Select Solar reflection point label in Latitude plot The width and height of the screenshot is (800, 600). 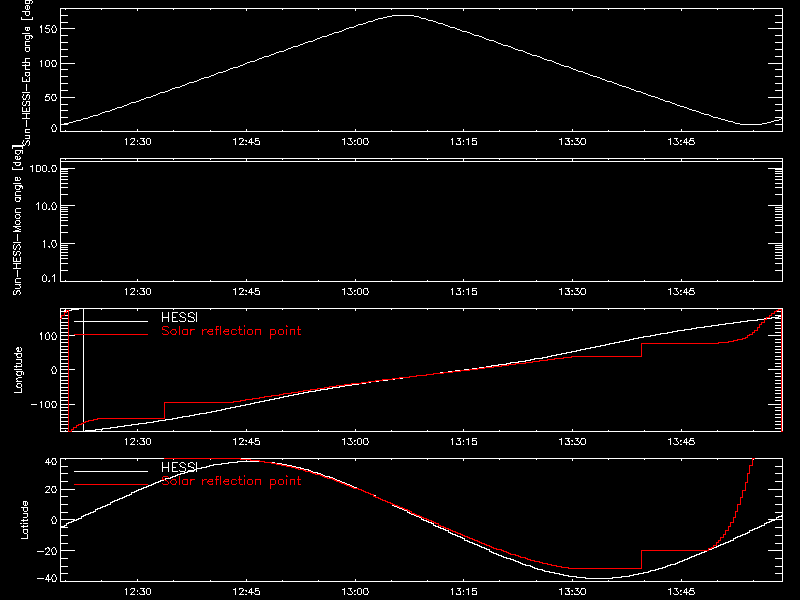[231, 481]
